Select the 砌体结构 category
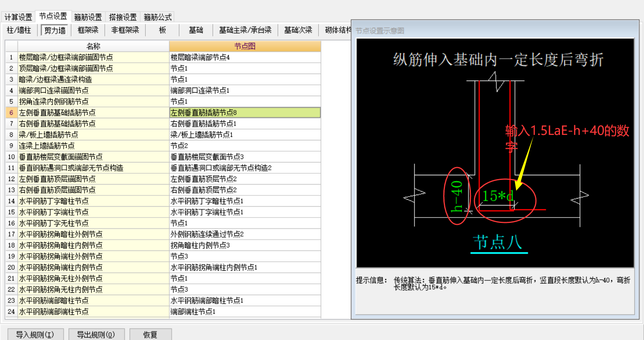 338,30
